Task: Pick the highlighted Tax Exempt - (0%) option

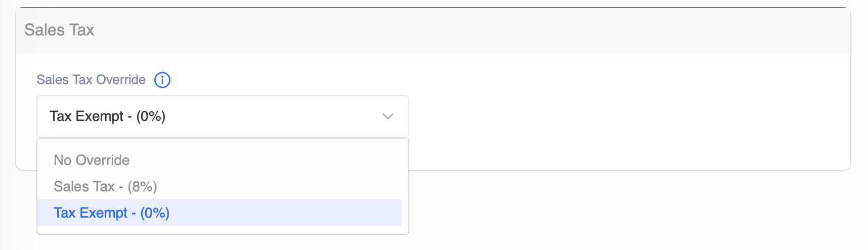Action: 111,213
